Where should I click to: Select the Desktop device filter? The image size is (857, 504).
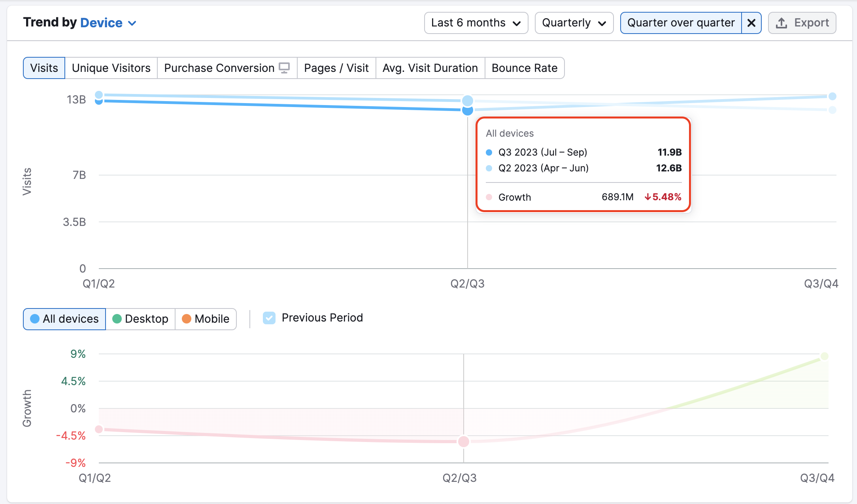point(140,319)
